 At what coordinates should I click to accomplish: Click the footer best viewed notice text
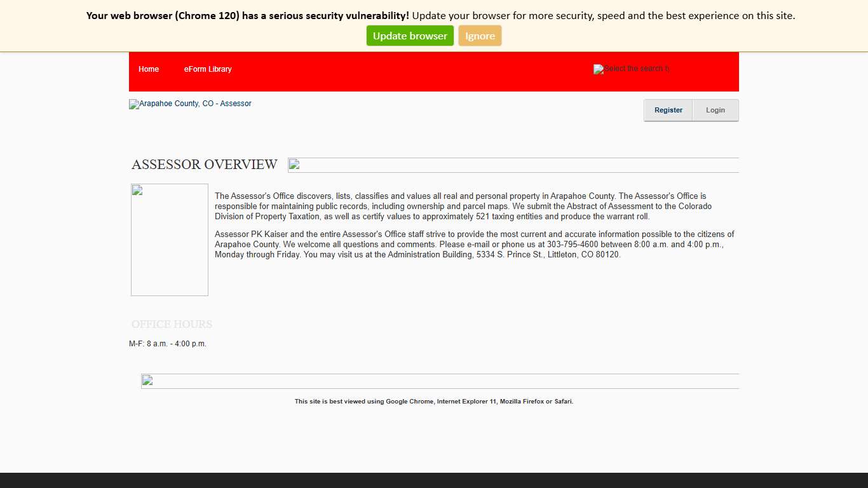pyautogui.click(x=433, y=401)
